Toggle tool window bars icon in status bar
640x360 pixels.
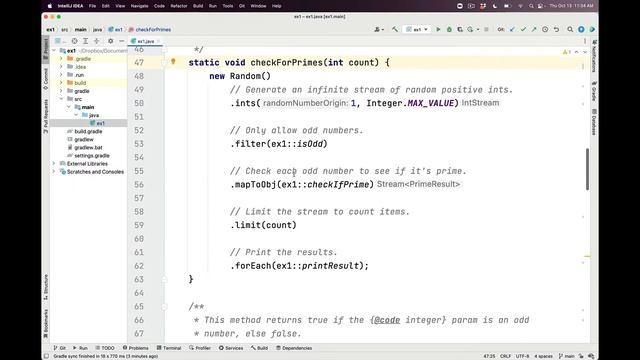[47, 356]
